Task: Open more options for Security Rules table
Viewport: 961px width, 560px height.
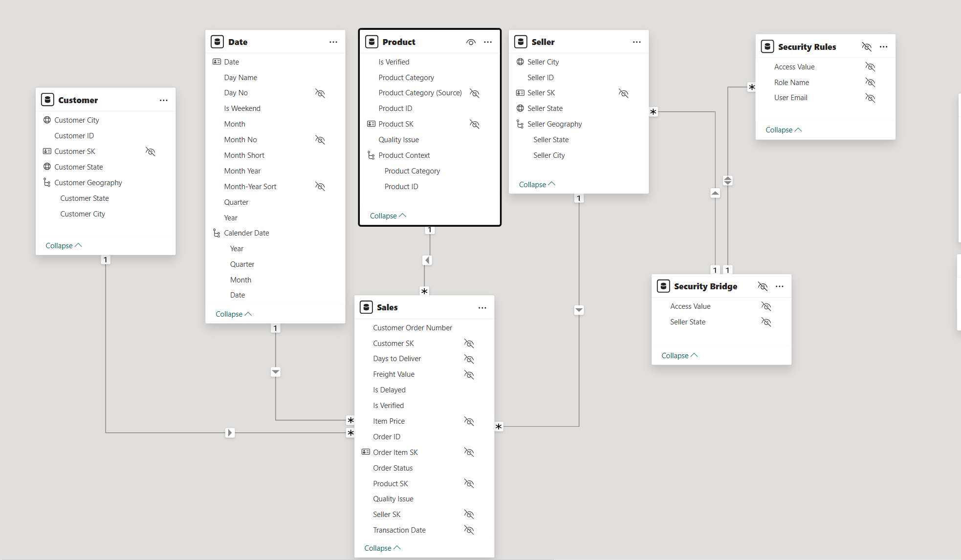Action: click(x=883, y=47)
